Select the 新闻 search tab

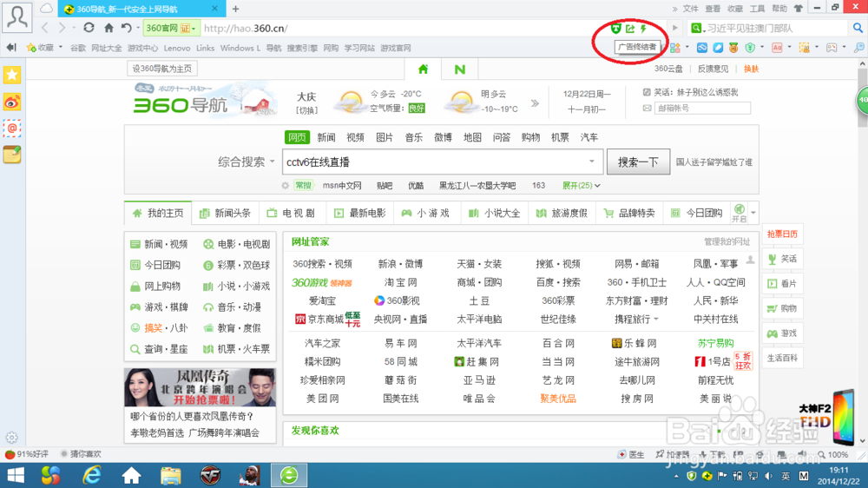click(x=326, y=137)
